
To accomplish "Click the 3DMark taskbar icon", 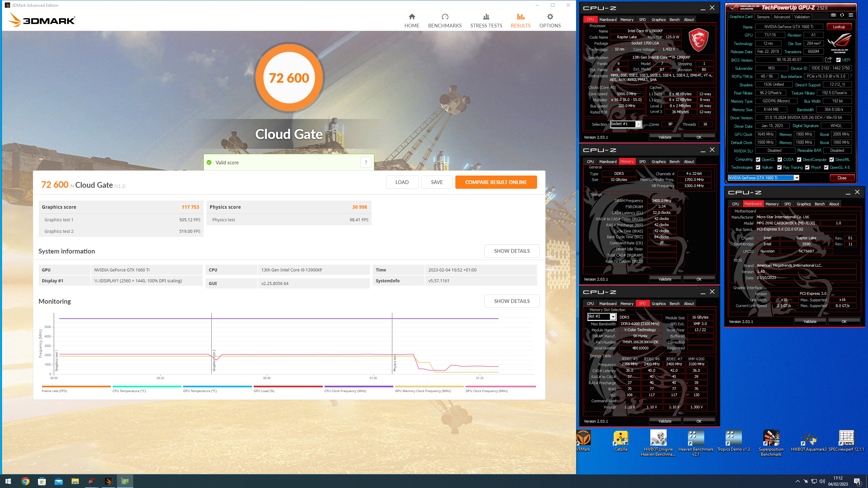I will click(108, 481).
